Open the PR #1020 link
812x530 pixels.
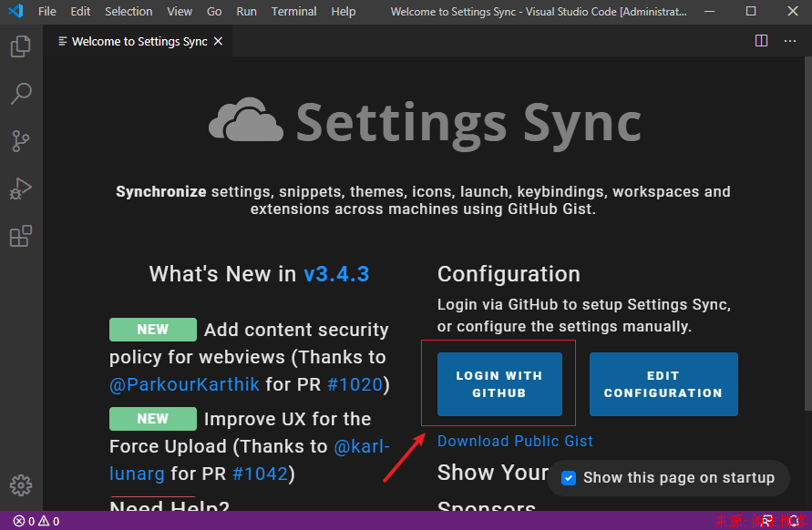355,384
